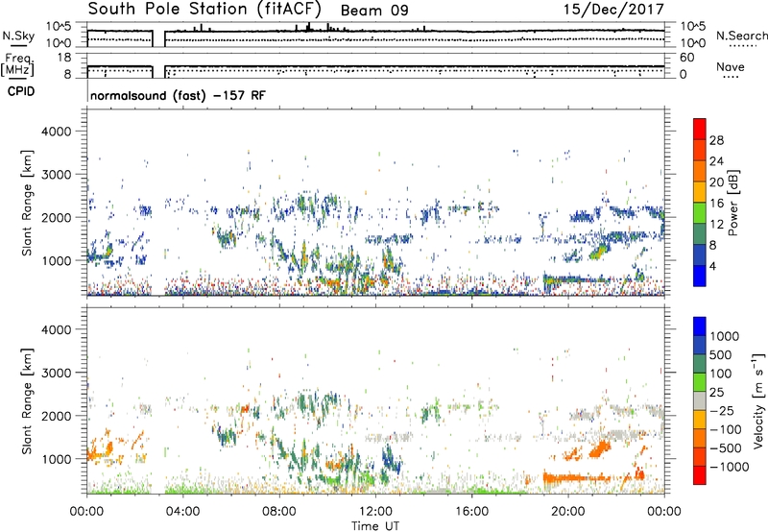Image resolution: width=768 pixels, height=532 pixels.
Task: Click the "20:00" time tick label
Action: point(567,512)
